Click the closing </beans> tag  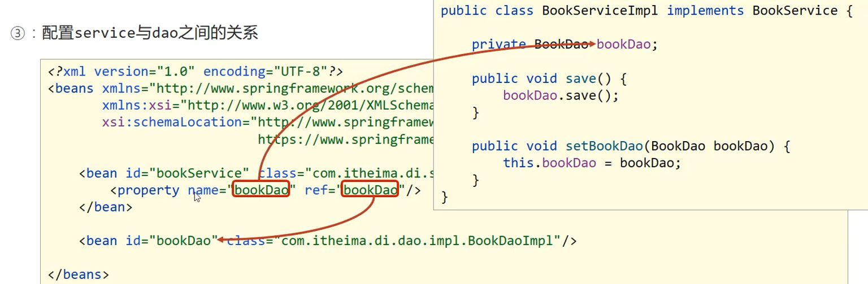pos(79,275)
